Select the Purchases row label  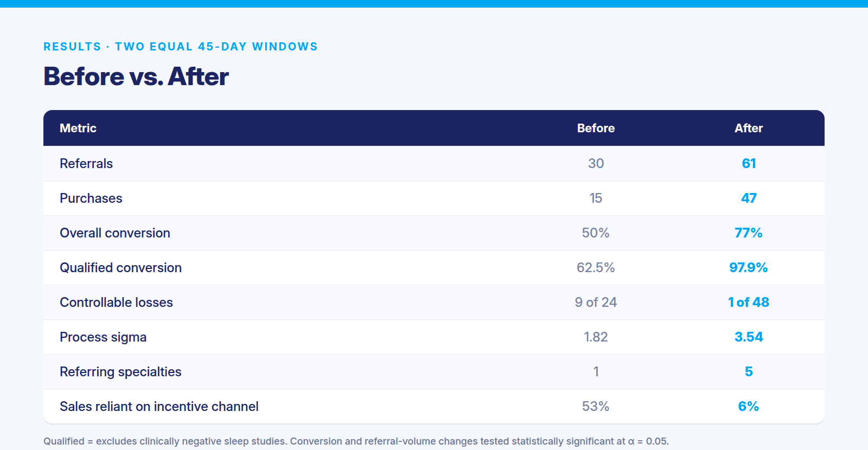pos(91,198)
